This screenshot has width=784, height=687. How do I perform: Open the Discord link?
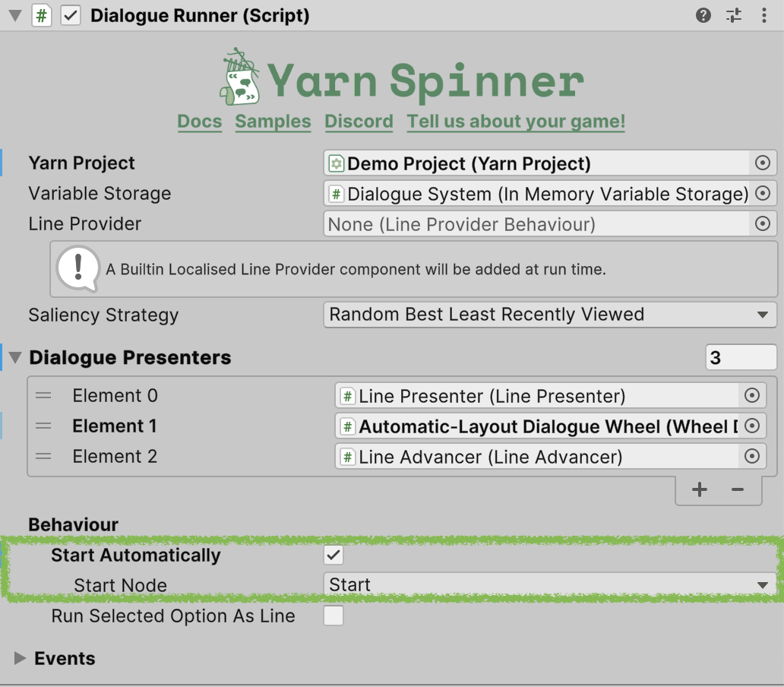click(x=359, y=122)
